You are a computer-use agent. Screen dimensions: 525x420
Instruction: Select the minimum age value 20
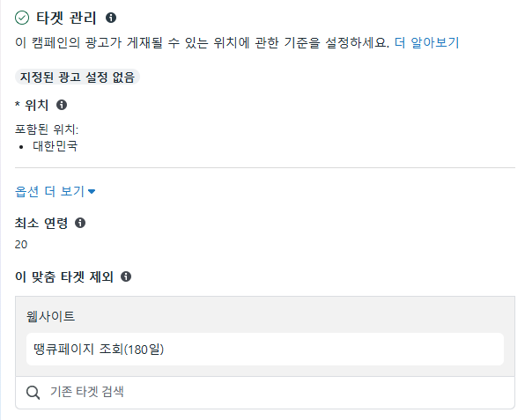(x=21, y=245)
